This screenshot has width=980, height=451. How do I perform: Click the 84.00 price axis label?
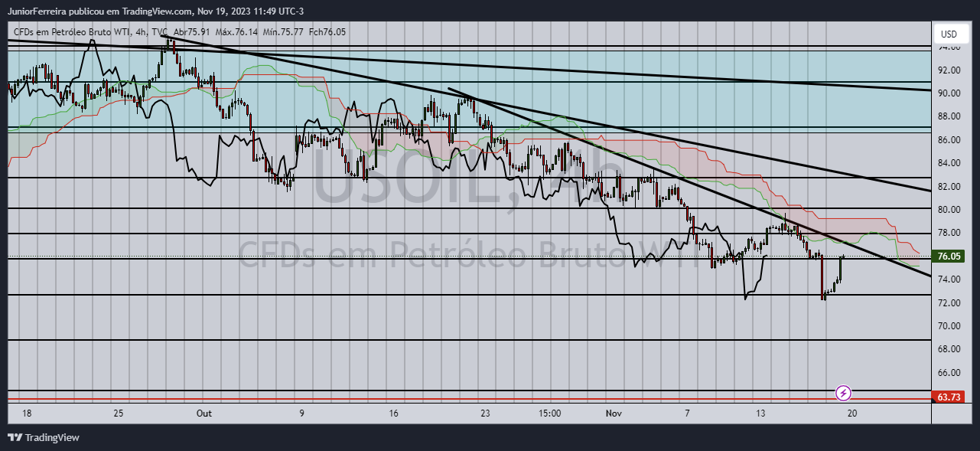click(949, 163)
